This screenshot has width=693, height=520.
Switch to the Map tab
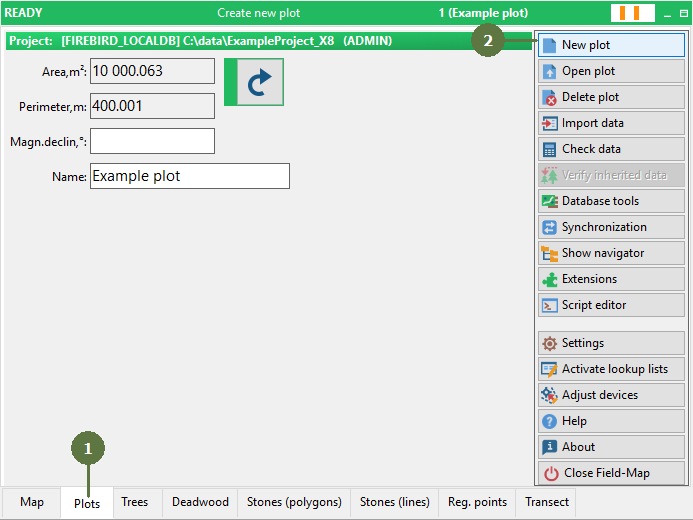click(32, 502)
